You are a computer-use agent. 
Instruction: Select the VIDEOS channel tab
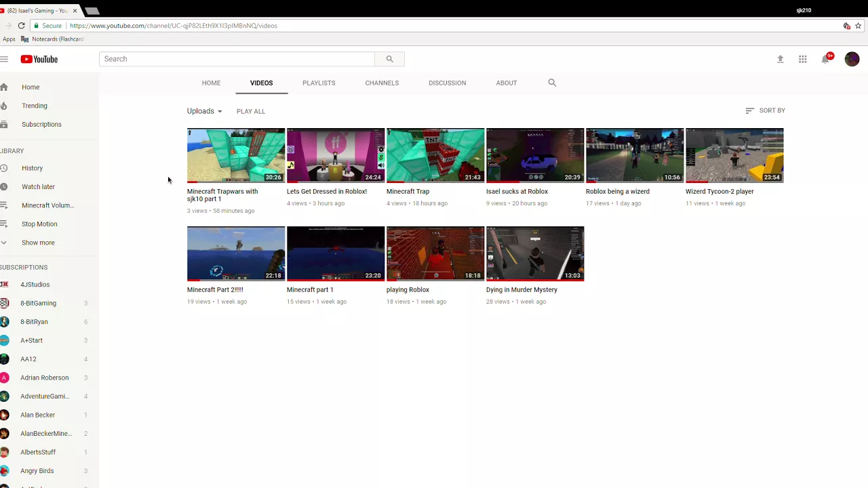click(261, 83)
